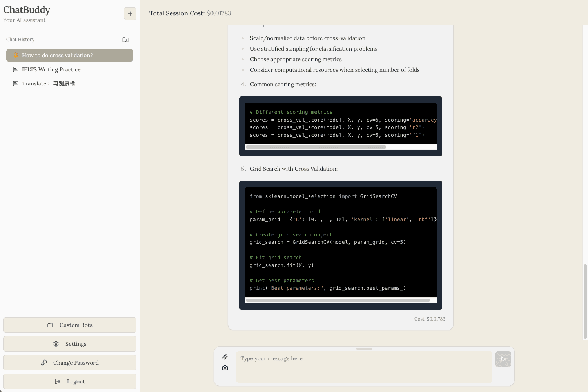Click the resize handle above message box
The width and height of the screenshot is (588, 392).
click(364, 348)
